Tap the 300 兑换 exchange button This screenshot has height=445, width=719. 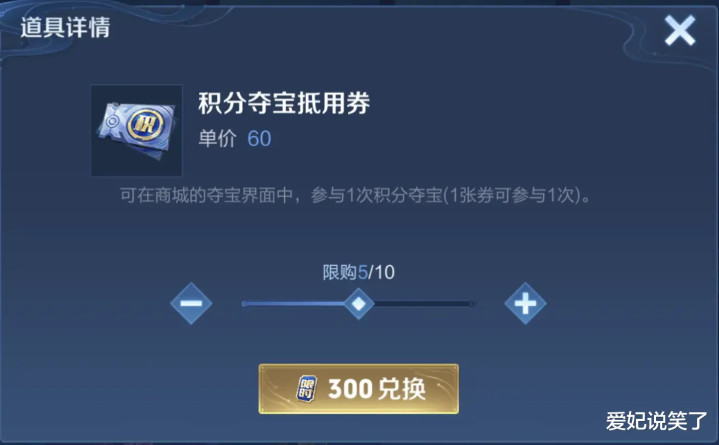pyautogui.click(x=359, y=389)
